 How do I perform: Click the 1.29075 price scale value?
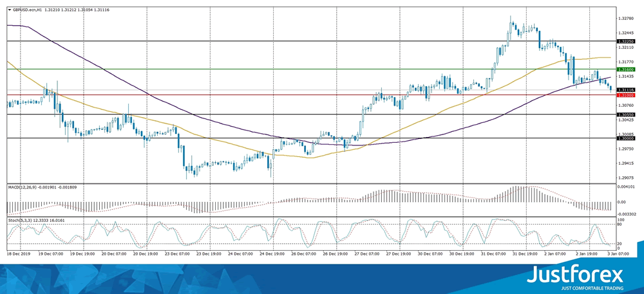pyautogui.click(x=626, y=178)
